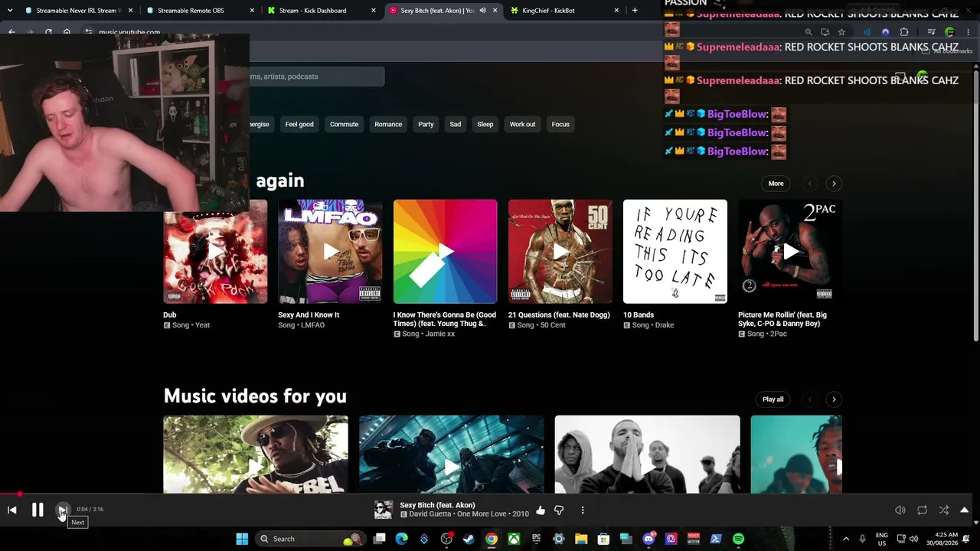
Task: Open the Windows Start menu
Action: [x=242, y=539]
